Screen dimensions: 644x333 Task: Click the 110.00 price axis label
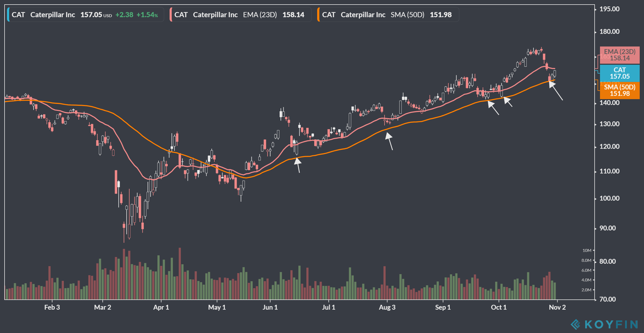coord(609,171)
